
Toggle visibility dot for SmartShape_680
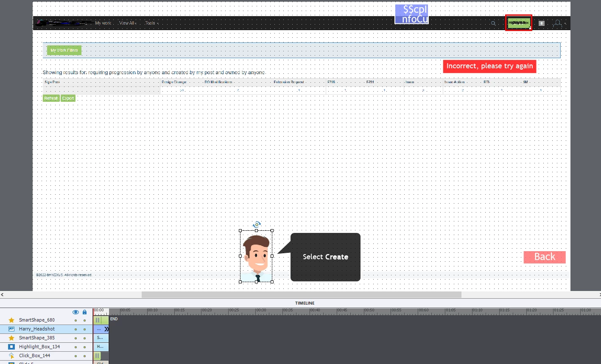click(75, 320)
